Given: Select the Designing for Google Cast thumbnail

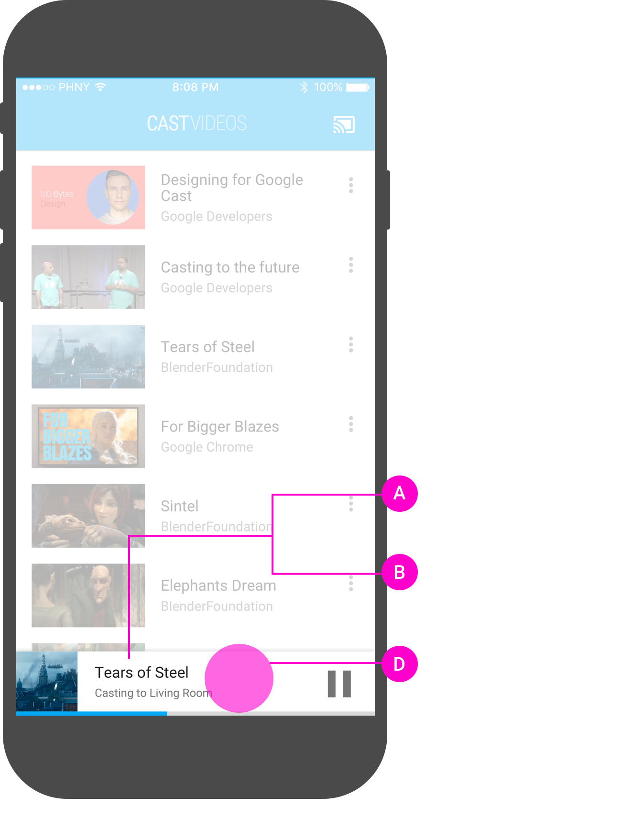Looking at the screenshot, I should point(88,197).
